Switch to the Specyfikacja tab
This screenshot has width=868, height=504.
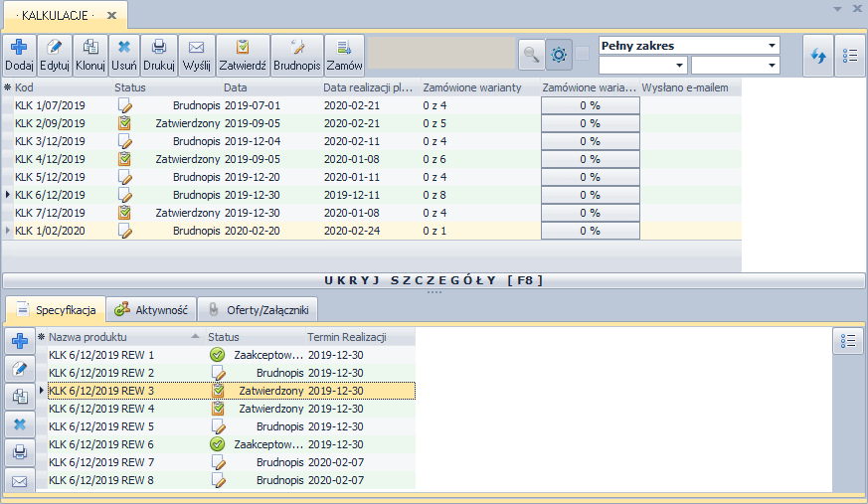coord(56,310)
